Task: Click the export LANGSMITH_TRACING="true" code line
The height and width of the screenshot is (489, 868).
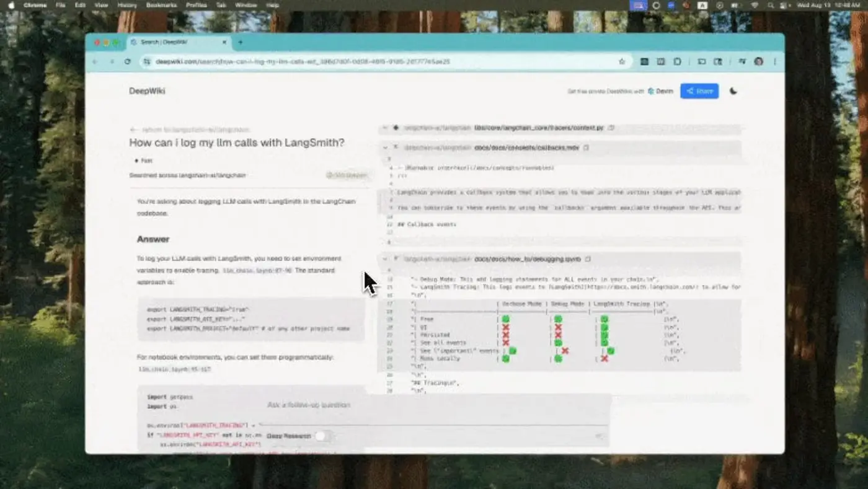Action: (x=198, y=309)
